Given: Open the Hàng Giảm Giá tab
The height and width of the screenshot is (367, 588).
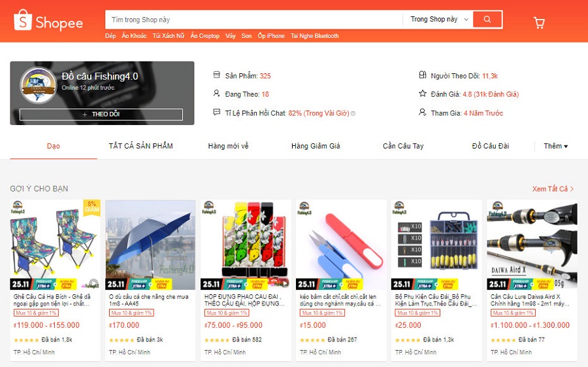Looking at the screenshot, I should pos(316,146).
